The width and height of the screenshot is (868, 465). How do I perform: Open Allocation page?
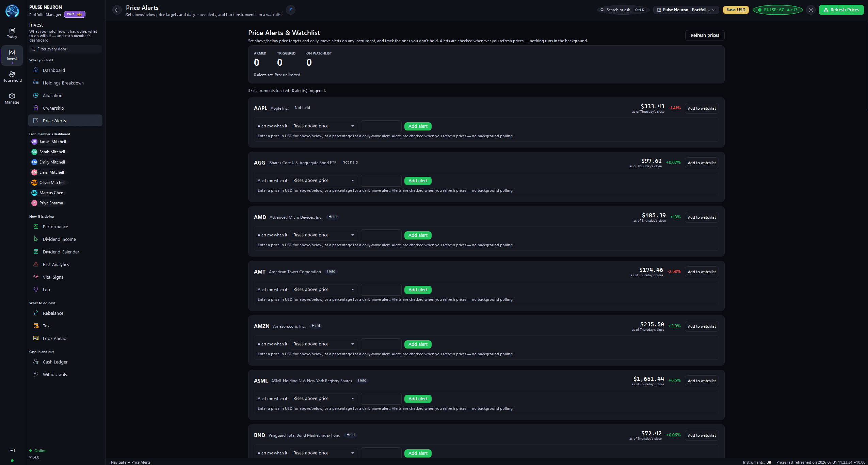click(65, 95)
